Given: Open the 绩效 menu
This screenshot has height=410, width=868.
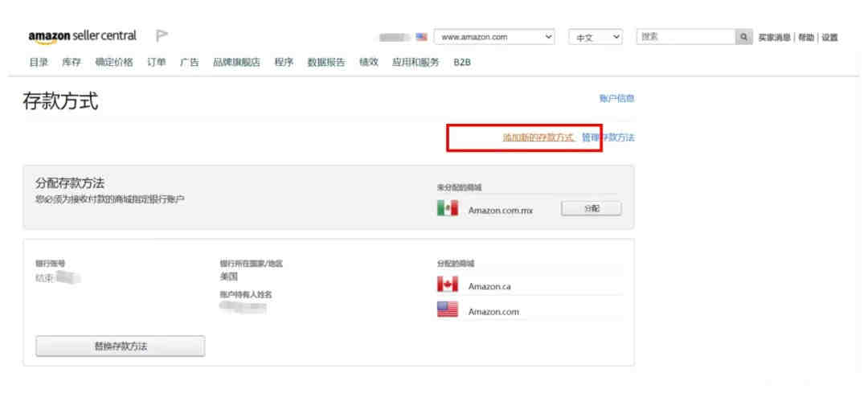Looking at the screenshot, I should click(x=369, y=63).
